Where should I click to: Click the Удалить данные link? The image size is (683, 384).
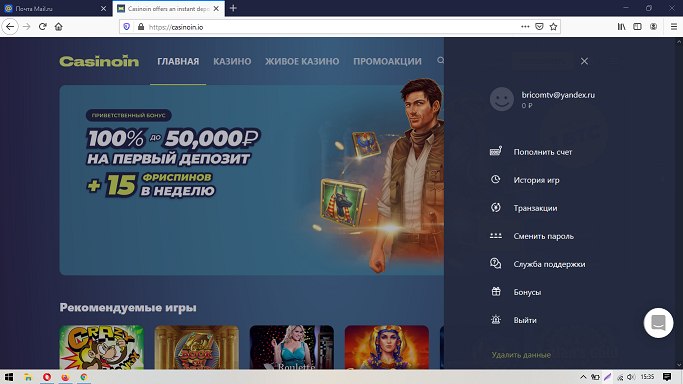tap(521, 355)
